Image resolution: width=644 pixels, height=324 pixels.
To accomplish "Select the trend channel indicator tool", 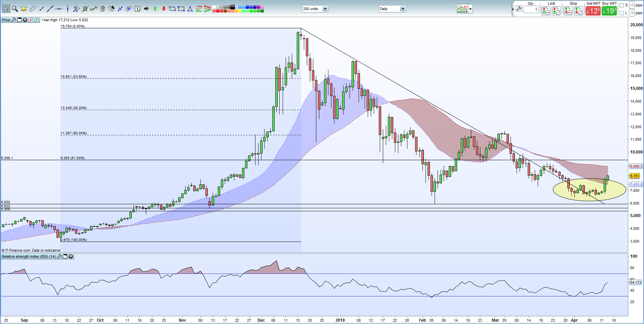I will (x=199, y=9).
